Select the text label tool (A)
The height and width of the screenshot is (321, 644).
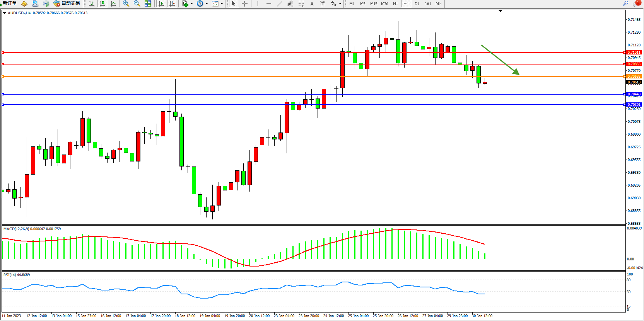pyautogui.click(x=312, y=3)
